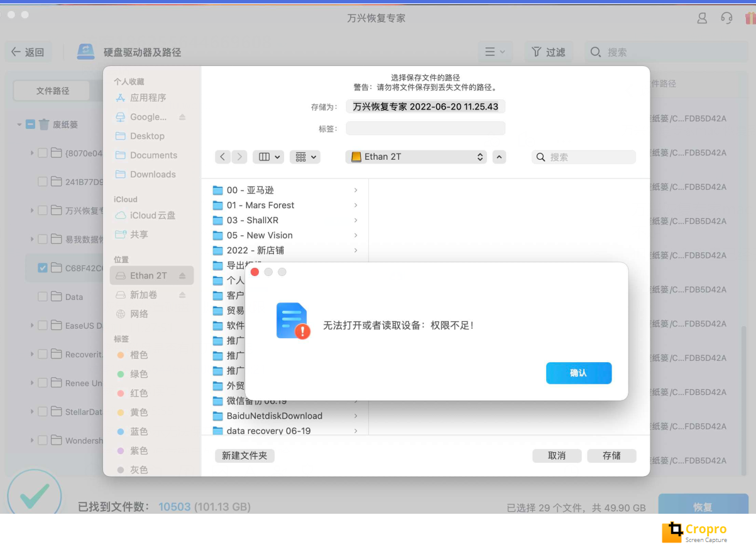The height and width of the screenshot is (554, 756).
Task: Check the Data folder checkbox
Action: coord(43,297)
